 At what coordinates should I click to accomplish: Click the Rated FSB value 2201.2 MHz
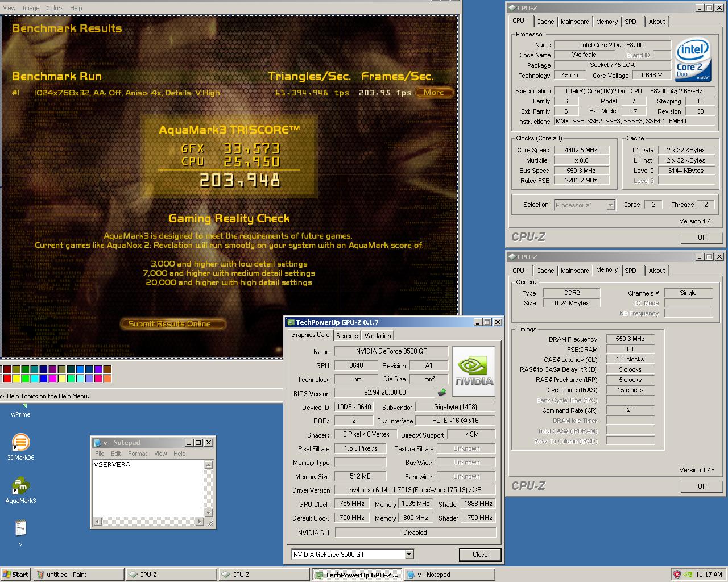(581, 181)
